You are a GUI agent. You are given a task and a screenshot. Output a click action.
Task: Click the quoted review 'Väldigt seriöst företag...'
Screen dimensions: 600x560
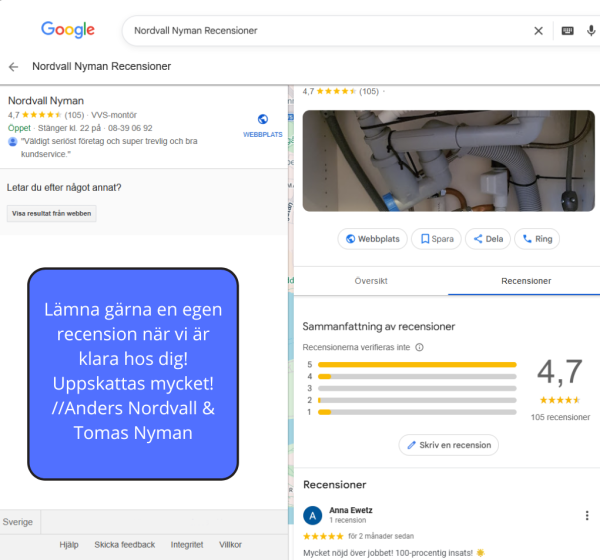[109, 148]
